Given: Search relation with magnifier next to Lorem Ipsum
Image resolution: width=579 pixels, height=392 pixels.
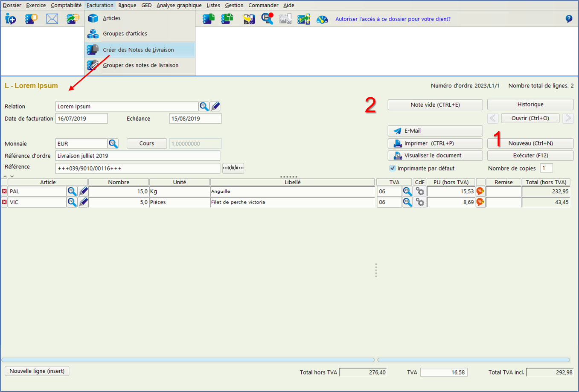Looking at the screenshot, I should [x=204, y=106].
